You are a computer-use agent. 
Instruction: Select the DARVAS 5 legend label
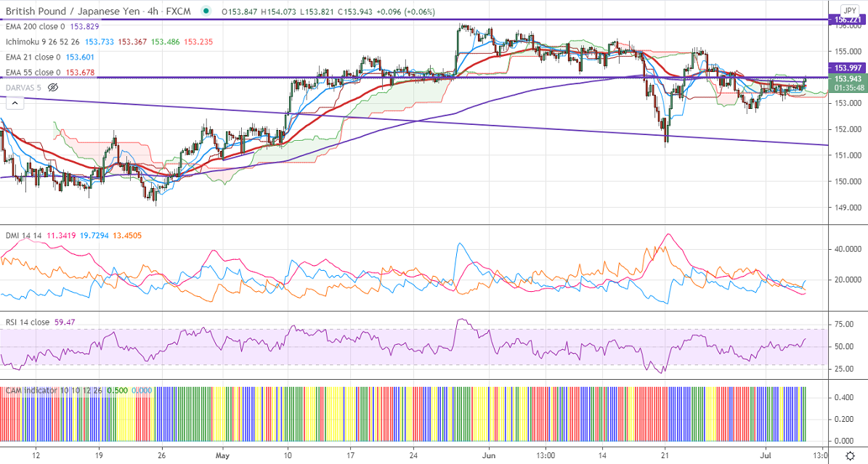tap(23, 87)
